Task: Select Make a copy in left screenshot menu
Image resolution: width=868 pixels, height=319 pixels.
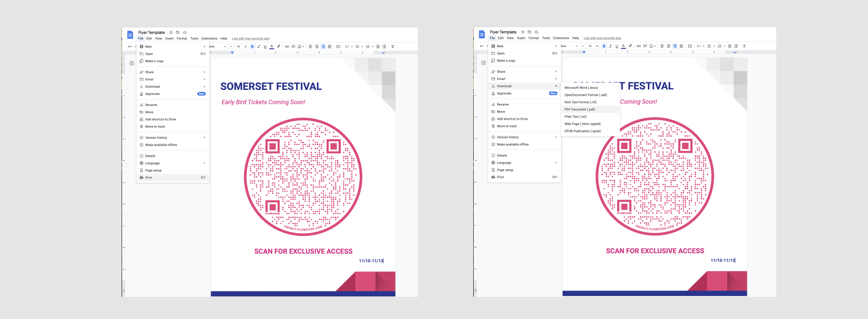Action: click(173, 61)
